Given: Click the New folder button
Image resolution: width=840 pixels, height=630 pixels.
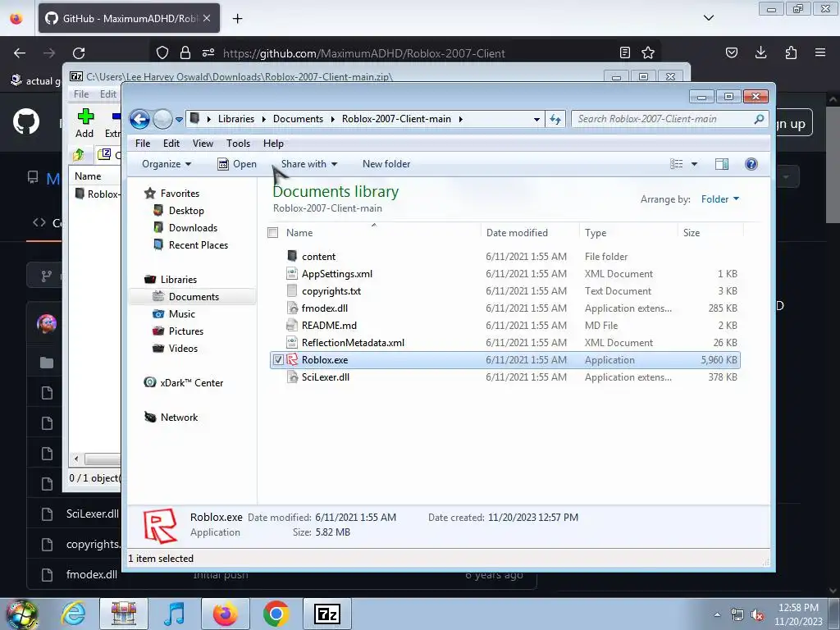Looking at the screenshot, I should (x=386, y=164).
